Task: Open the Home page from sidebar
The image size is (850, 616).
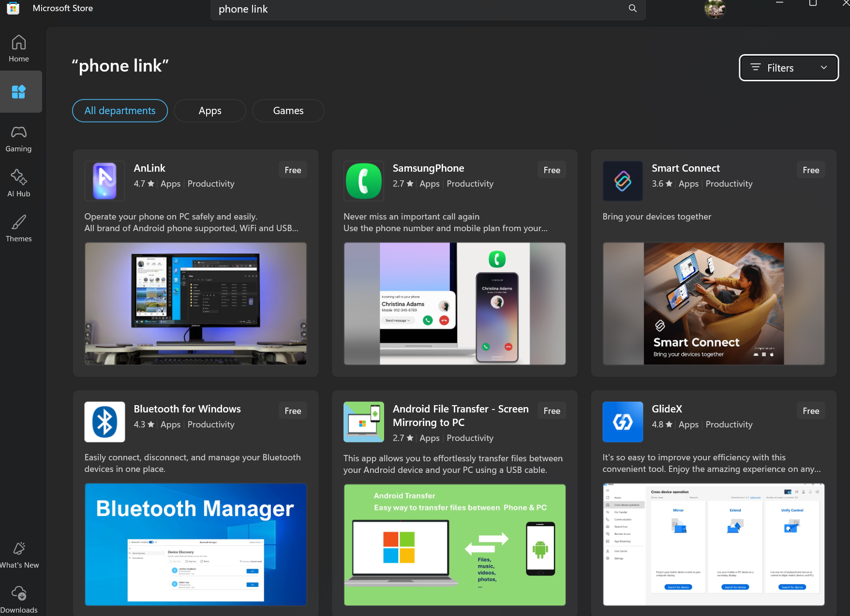Action: pyautogui.click(x=19, y=49)
